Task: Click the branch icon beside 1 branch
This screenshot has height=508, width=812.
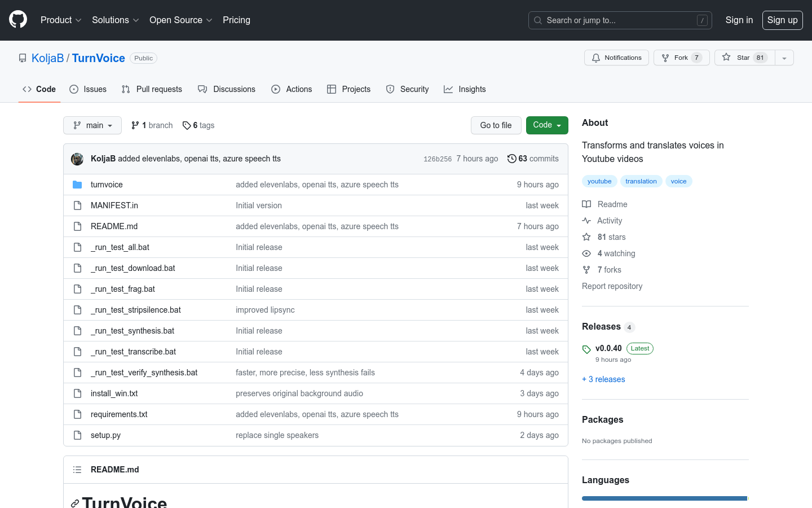Action: tap(135, 125)
